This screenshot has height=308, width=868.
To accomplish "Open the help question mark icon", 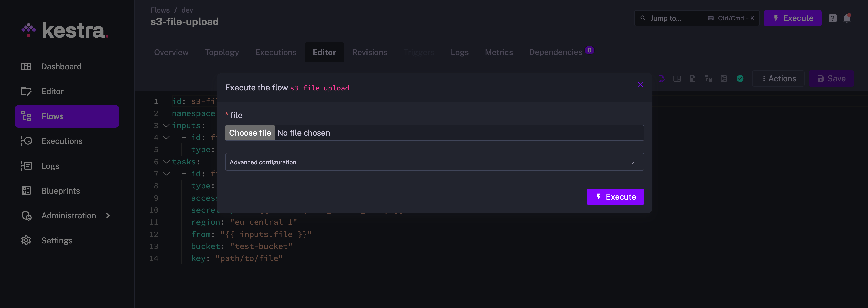I will click(832, 18).
